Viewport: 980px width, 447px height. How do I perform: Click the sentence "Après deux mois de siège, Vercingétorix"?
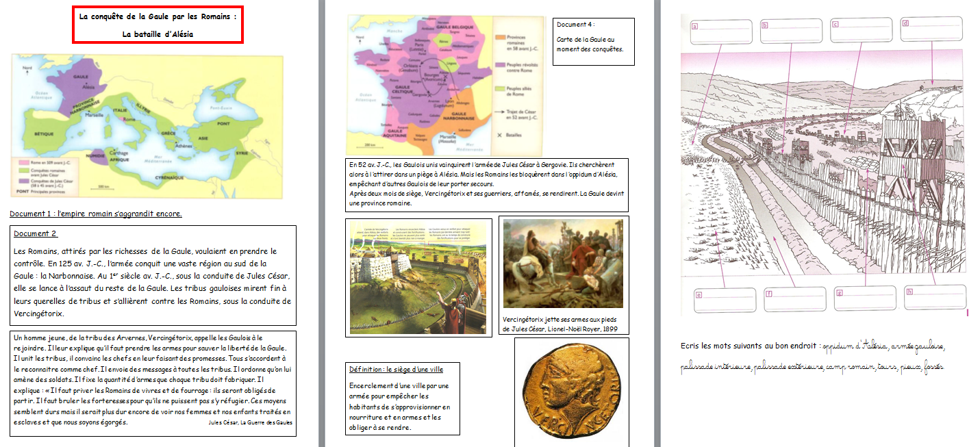pyautogui.click(x=486, y=199)
